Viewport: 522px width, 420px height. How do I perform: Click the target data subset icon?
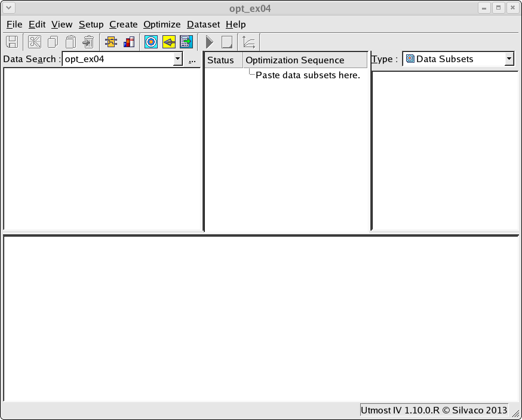151,42
